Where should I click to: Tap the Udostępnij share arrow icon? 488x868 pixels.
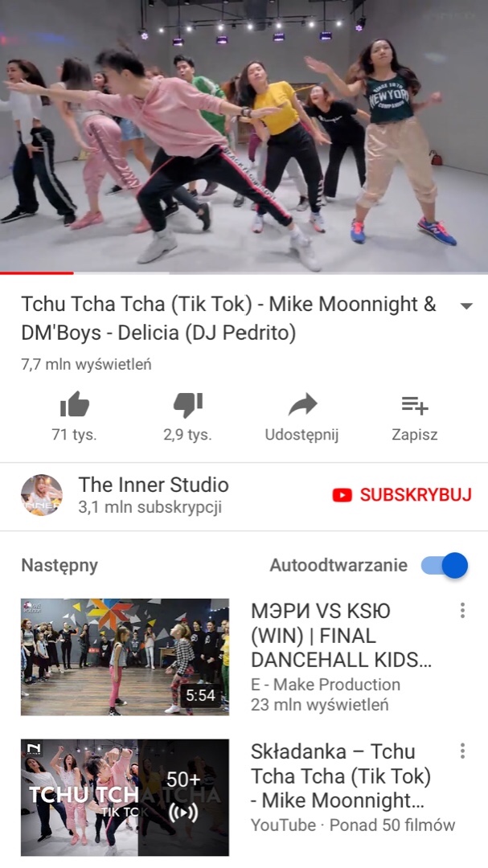(x=302, y=404)
